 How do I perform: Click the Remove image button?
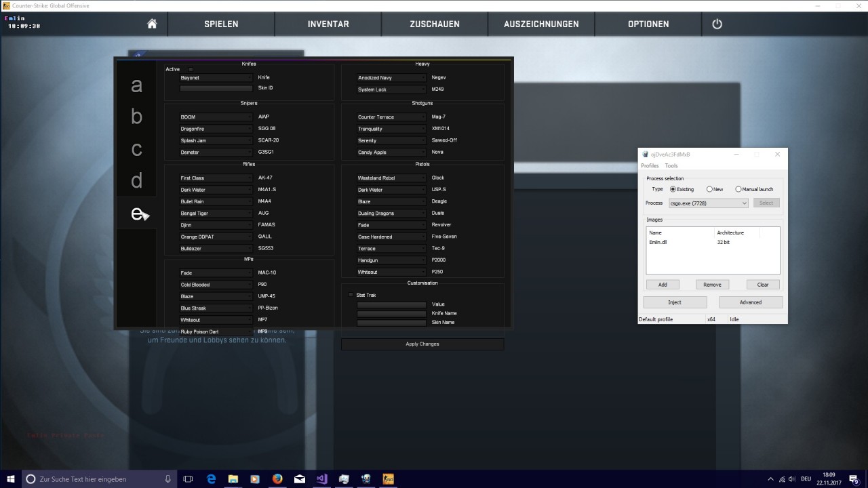coord(712,285)
